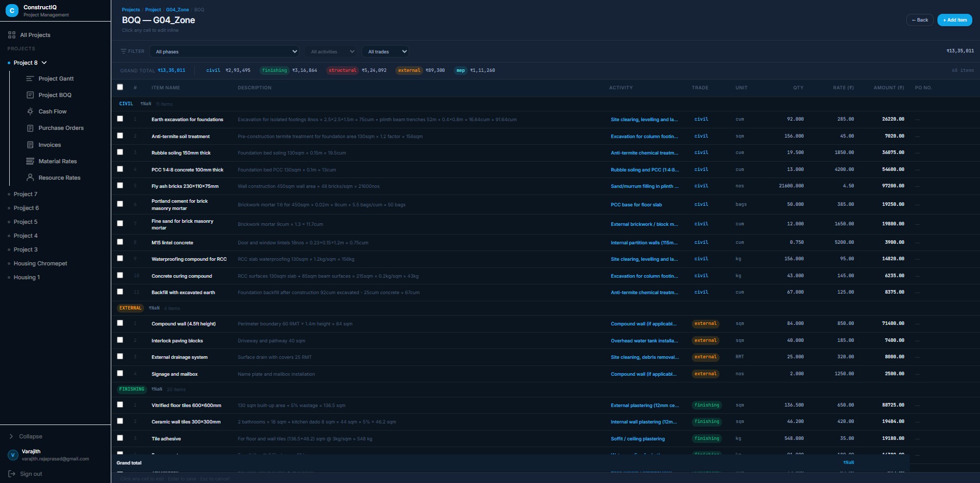This screenshot has width=980, height=483.
Task: Check the M15 lintel concrete row checkbox
Action: tap(120, 242)
